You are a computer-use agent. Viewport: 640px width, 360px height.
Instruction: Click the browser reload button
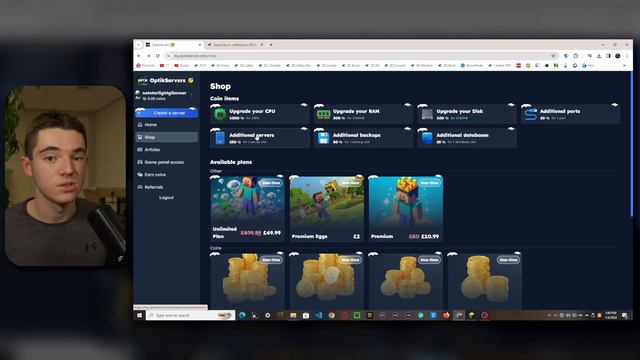(158, 56)
